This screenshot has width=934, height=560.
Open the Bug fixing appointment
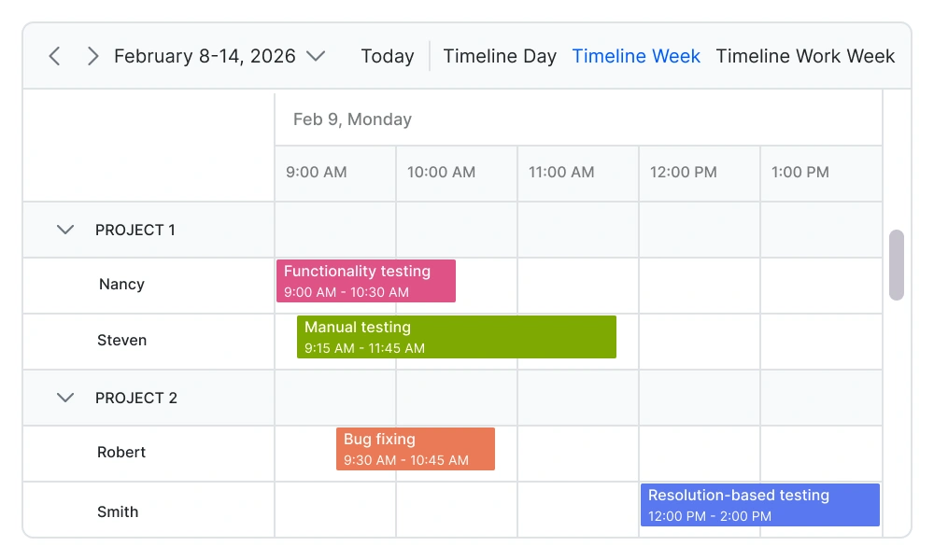416,449
